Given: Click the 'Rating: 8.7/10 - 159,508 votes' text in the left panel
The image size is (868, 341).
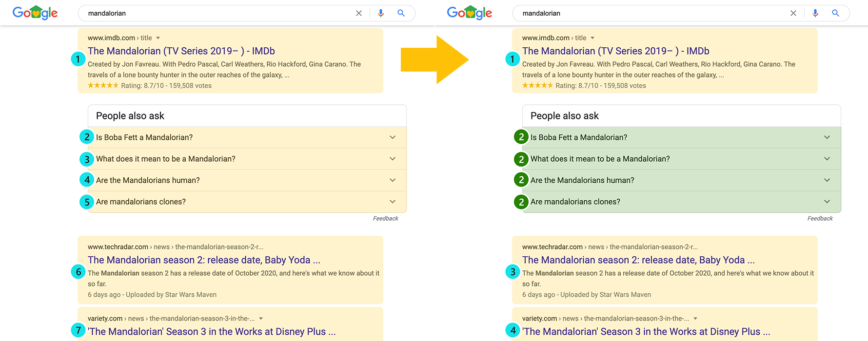Looking at the screenshot, I should tap(166, 86).
